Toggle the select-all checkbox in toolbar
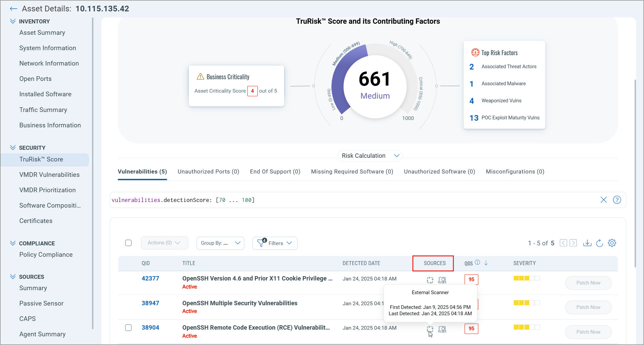 tap(128, 243)
